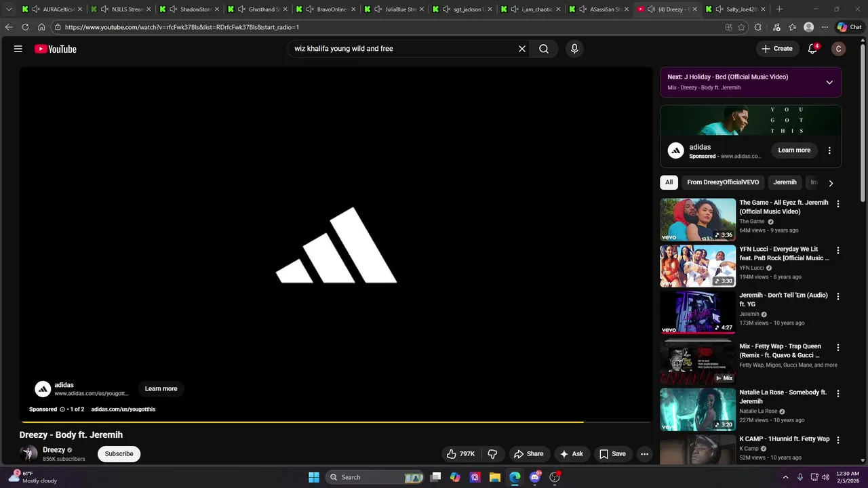
Task: Click Learn more on the sidebar adidas card
Action: [794, 150]
